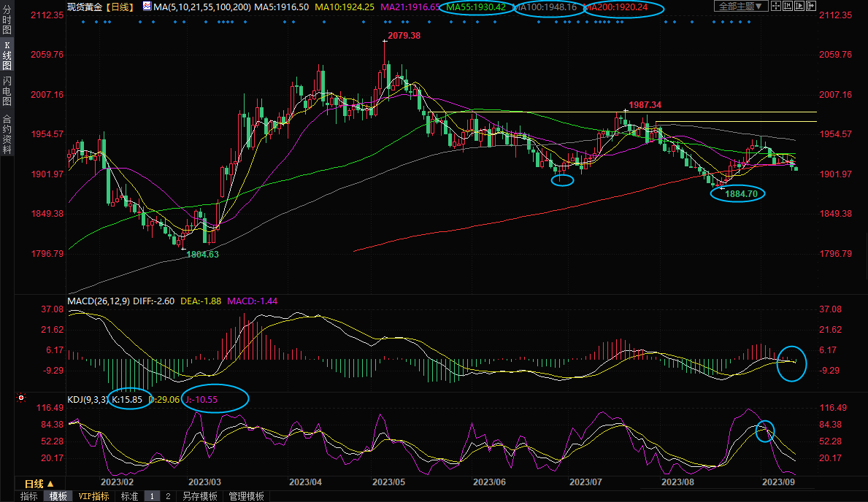Image resolution: width=868 pixels, height=502 pixels.
Task: Click the MA10:1924.25 value
Action: pyautogui.click(x=345, y=7)
